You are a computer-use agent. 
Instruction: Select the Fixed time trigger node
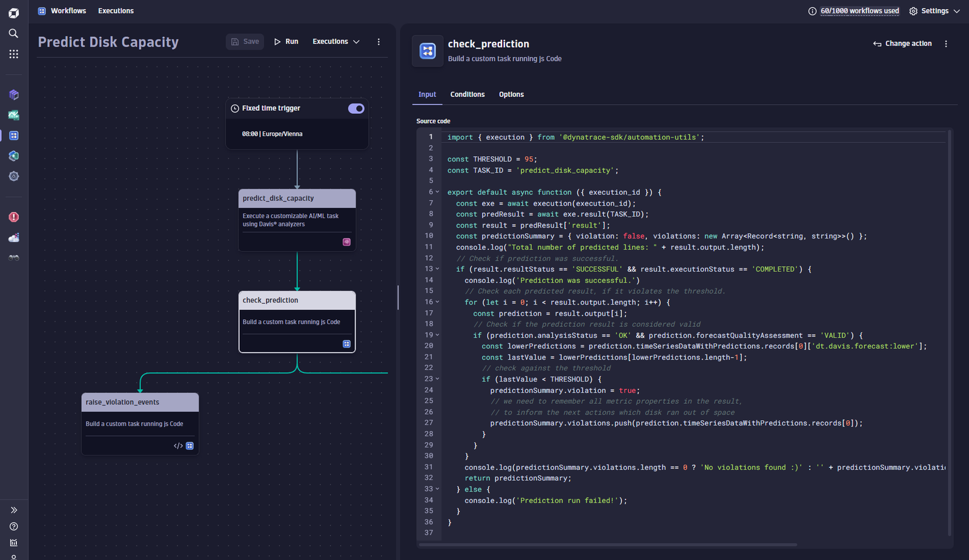coord(297,124)
